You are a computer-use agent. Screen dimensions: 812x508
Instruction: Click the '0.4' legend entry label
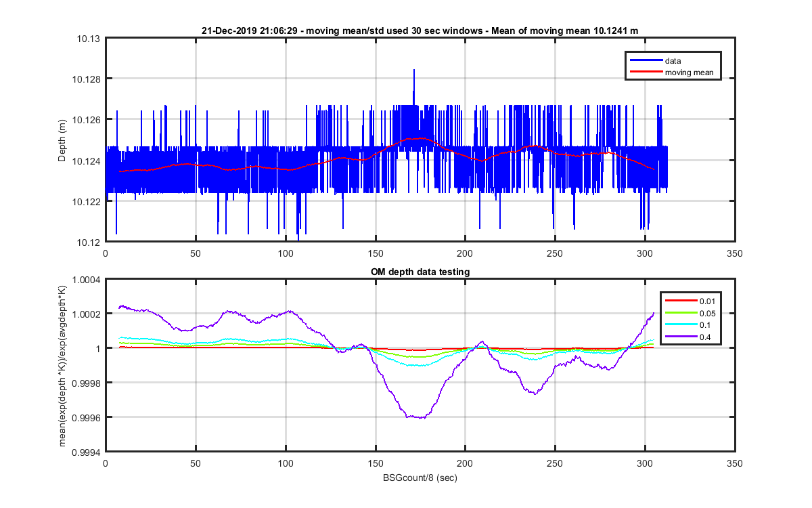coord(705,337)
